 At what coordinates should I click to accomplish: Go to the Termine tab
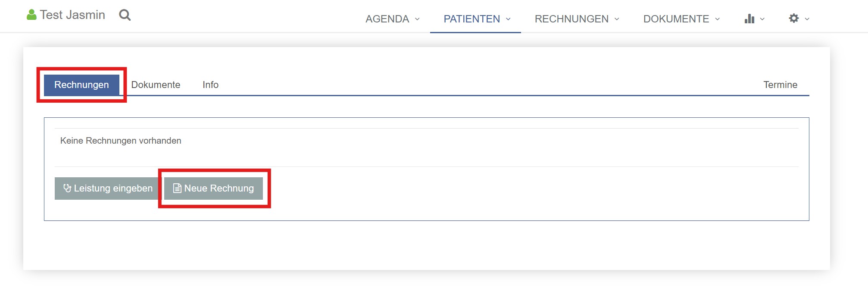780,85
